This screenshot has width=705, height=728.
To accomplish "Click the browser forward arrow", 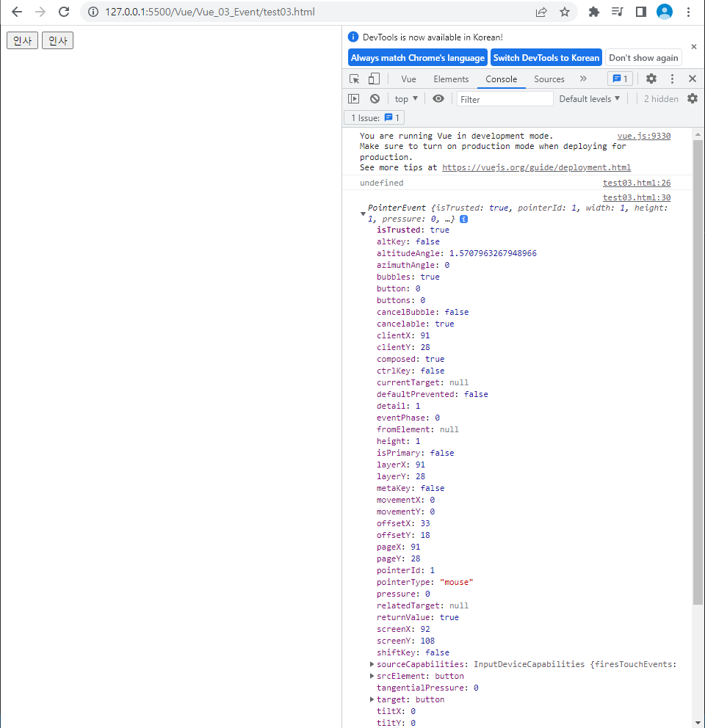I will click(40, 12).
